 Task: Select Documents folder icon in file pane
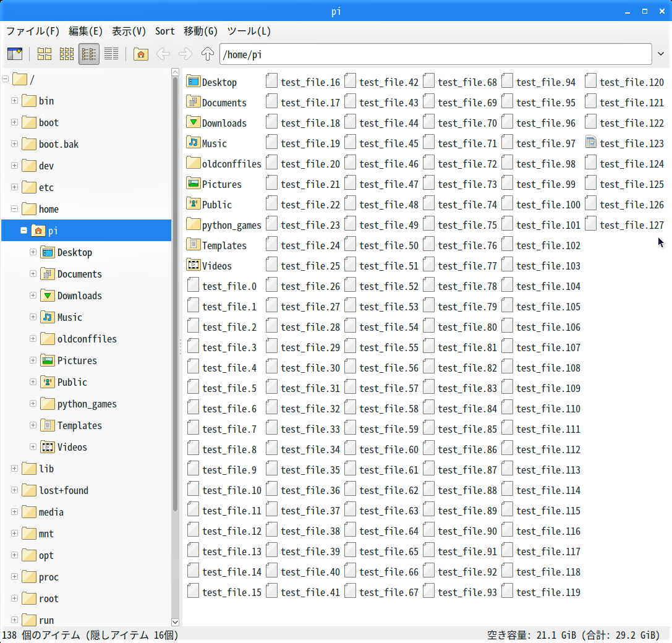194,101
